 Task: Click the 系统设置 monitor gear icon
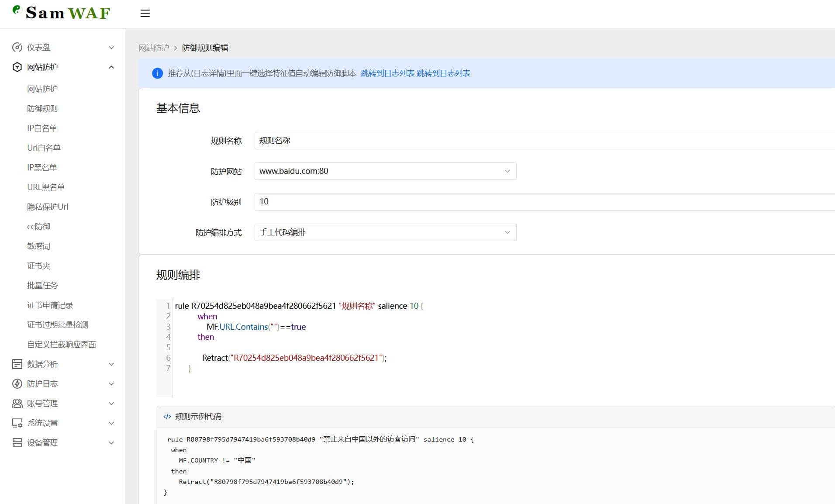coord(17,423)
